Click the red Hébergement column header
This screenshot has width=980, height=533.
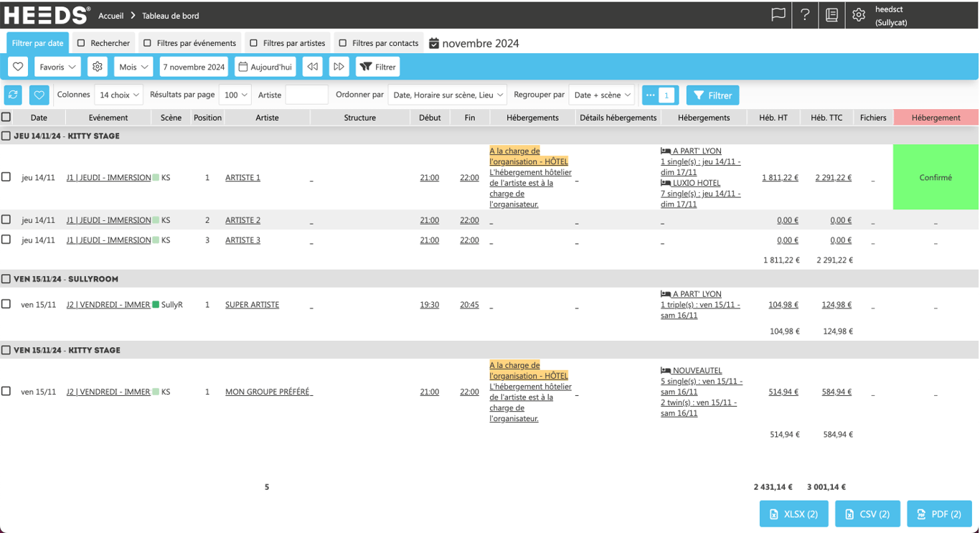[x=936, y=118]
